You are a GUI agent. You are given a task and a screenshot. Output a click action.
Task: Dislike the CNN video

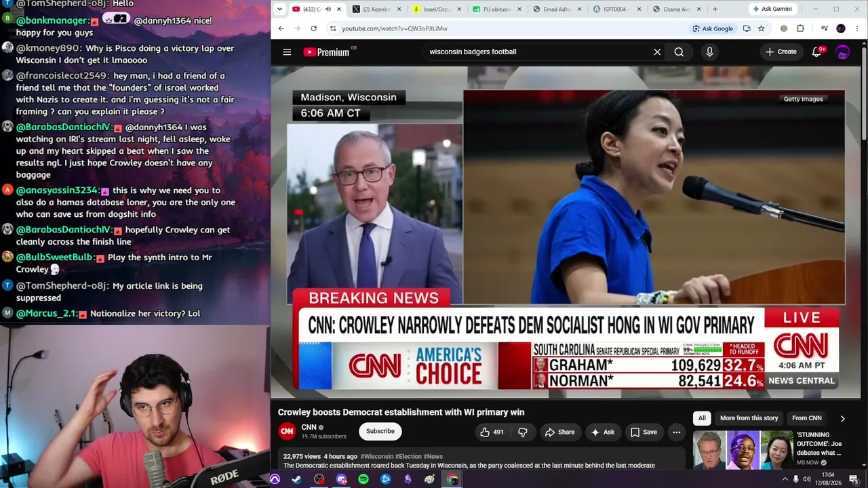[523, 432]
